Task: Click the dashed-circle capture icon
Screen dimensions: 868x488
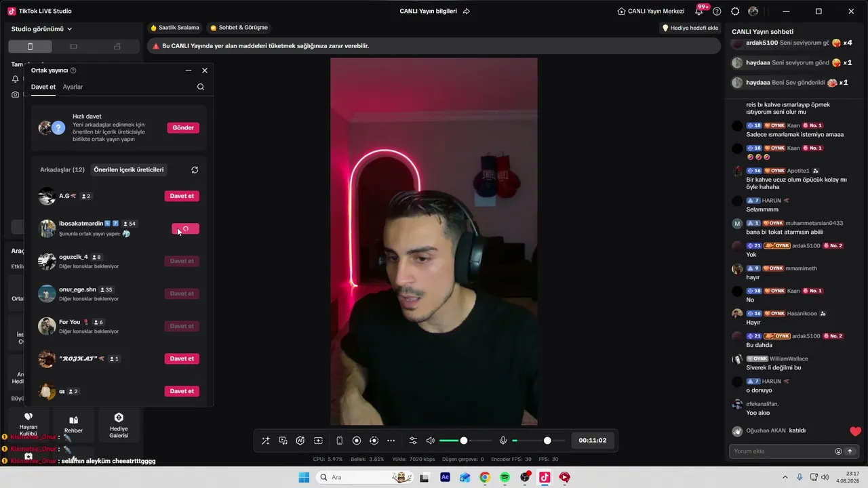Action: click(x=374, y=441)
